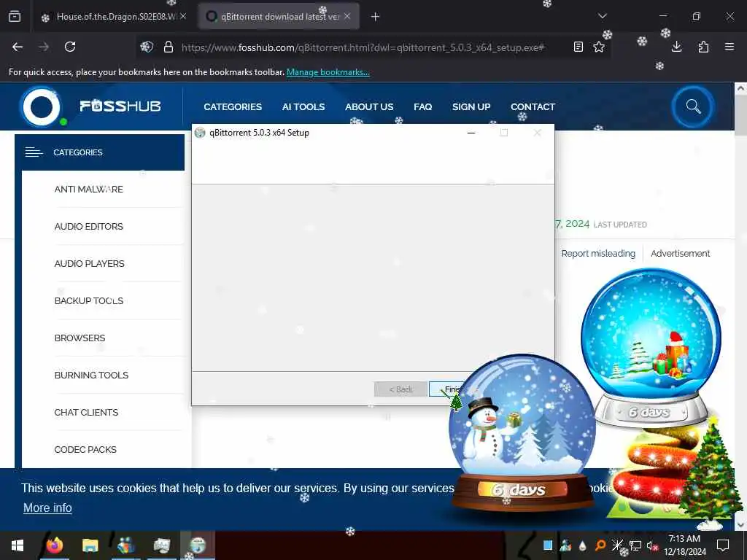
Task: Open AI TOOLS navigation item
Action: tap(303, 106)
